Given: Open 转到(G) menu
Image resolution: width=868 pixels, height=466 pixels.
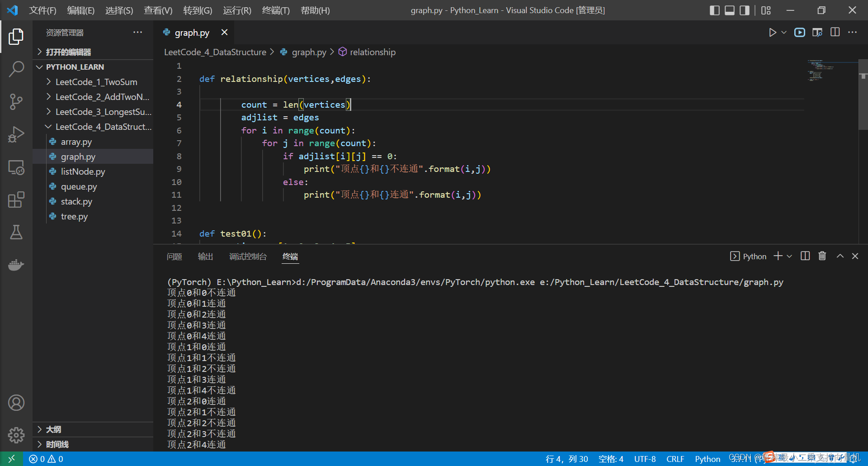Looking at the screenshot, I should tap(198, 10).
